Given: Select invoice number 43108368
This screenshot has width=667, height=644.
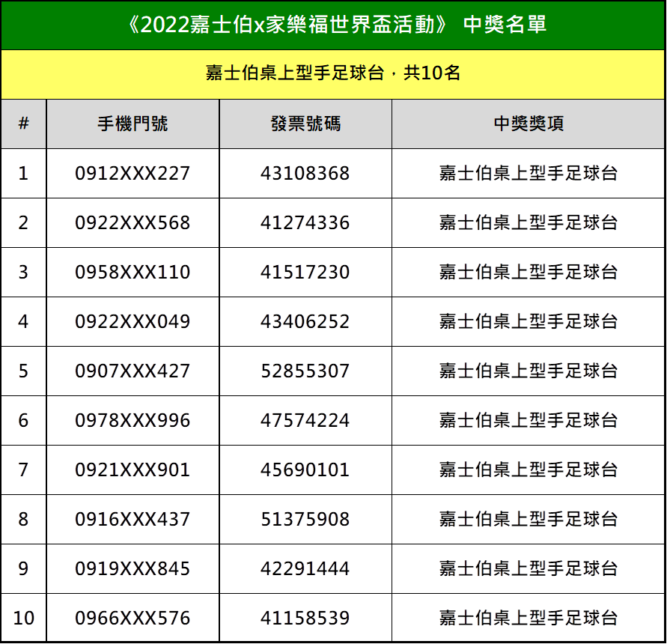Looking at the screenshot, I should tap(305, 173).
